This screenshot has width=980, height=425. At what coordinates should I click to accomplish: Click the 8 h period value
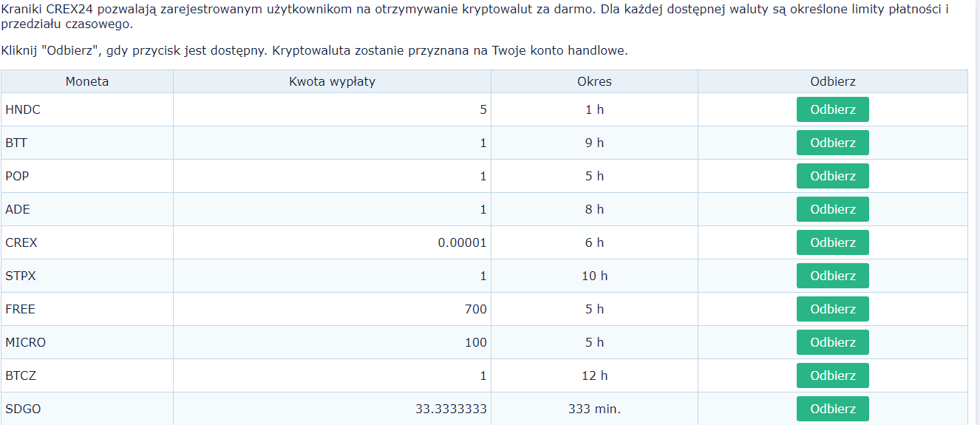[x=594, y=209]
